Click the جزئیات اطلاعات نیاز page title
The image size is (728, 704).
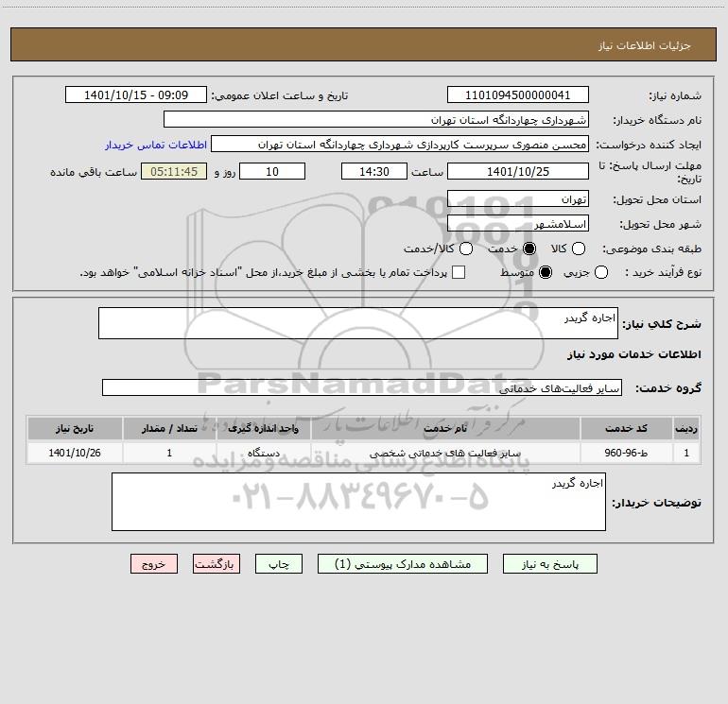pyautogui.click(x=645, y=45)
